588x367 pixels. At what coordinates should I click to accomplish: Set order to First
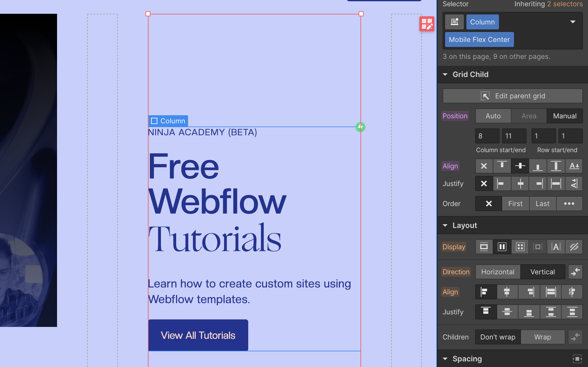point(515,204)
